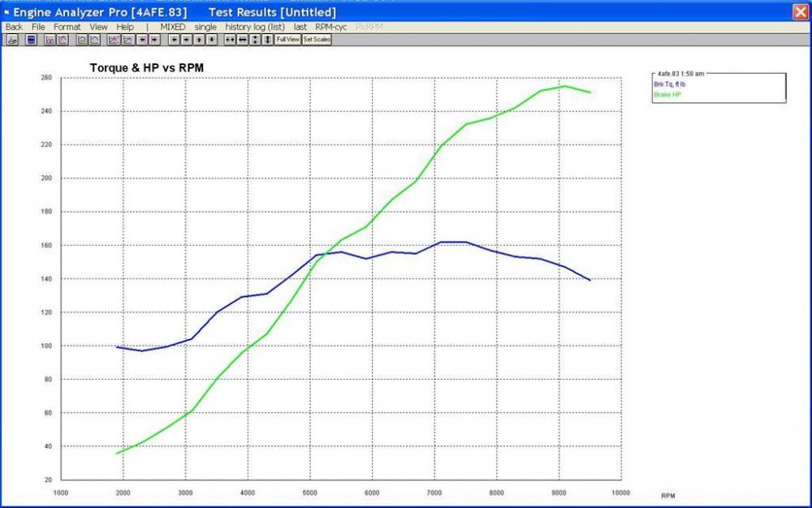Open the Help menu

tap(125, 27)
